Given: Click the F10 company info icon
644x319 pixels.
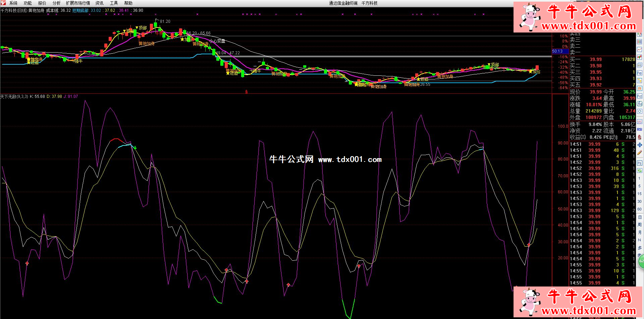Looking at the screenshot, I should (640, 73).
